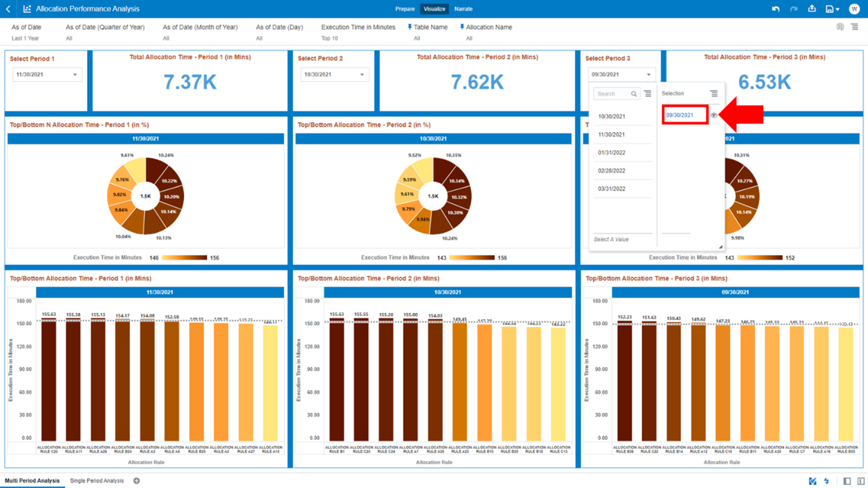Screen dimensions: 868x488
Task: Toggle visibility of the 09/30/2021 selection
Action: [713, 115]
